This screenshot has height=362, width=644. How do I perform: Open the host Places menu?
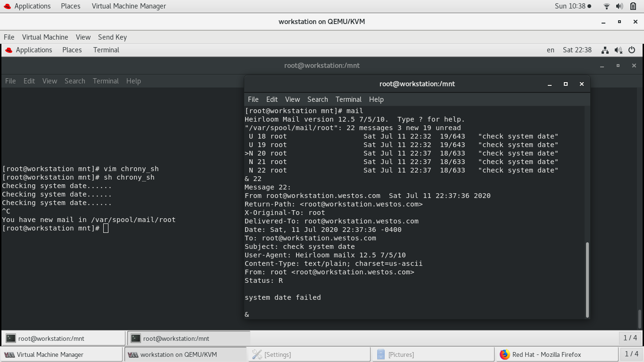[71, 6]
